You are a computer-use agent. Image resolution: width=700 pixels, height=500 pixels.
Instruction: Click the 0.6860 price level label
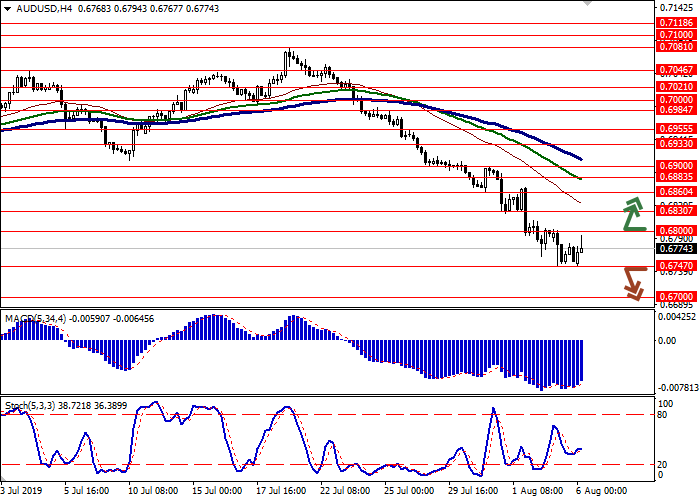pos(675,190)
